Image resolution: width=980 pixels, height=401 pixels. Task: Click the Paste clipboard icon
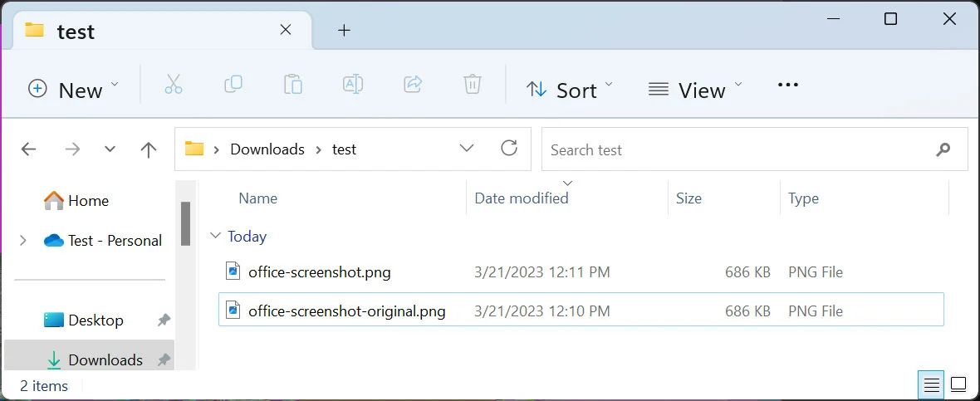tap(292, 84)
